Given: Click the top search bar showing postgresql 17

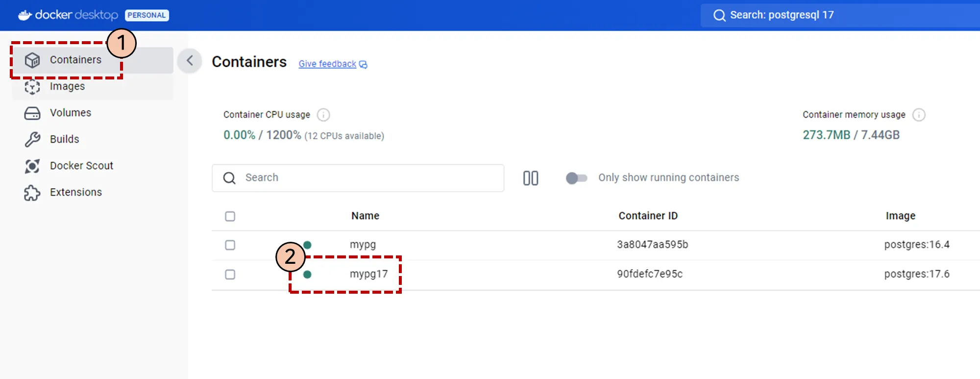Looking at the screenshot, I should coord(840,15).
